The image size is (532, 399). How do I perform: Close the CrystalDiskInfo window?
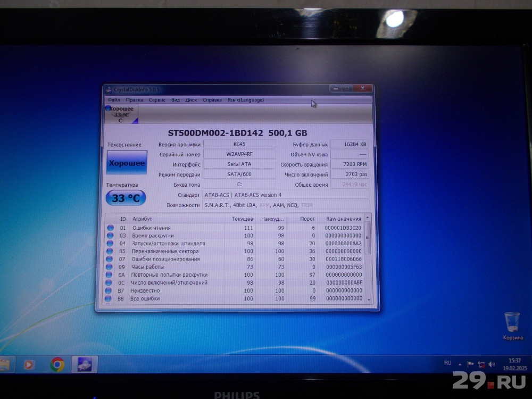[362, 88]
